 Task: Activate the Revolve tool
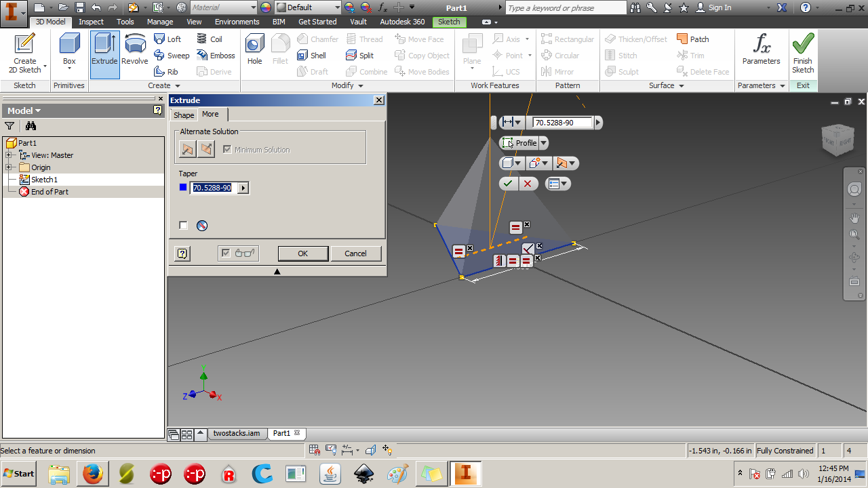click(134, 51)
